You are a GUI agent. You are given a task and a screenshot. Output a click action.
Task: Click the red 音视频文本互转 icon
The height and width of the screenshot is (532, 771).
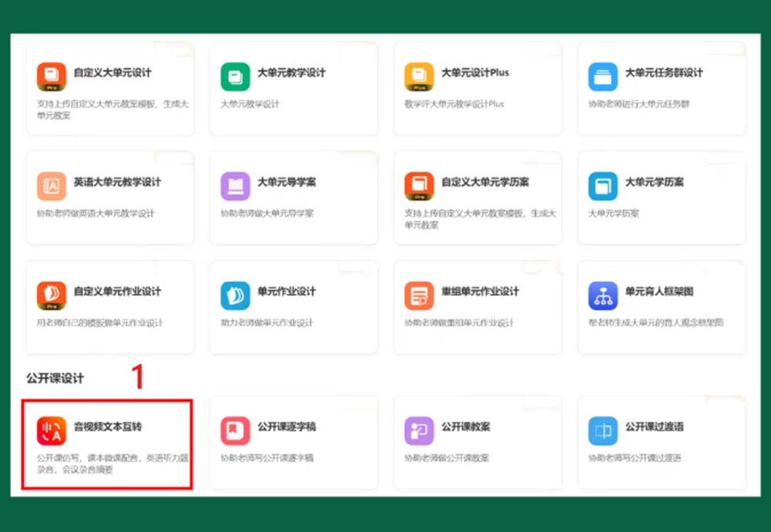52,431
